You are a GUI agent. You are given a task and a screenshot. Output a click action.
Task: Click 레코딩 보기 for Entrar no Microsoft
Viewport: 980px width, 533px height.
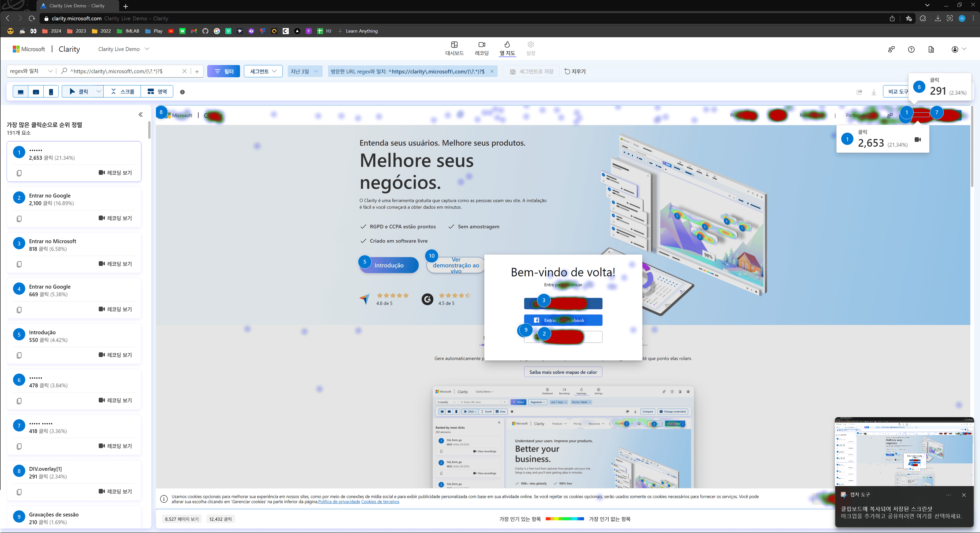pyautogui.click(x=115, y=264)
